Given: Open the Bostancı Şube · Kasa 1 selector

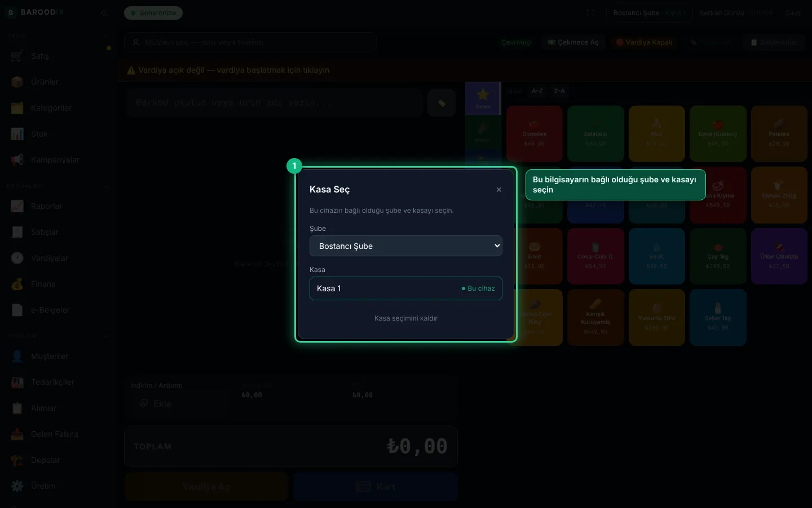Looking at the screenshot, I should click(649, 13).
